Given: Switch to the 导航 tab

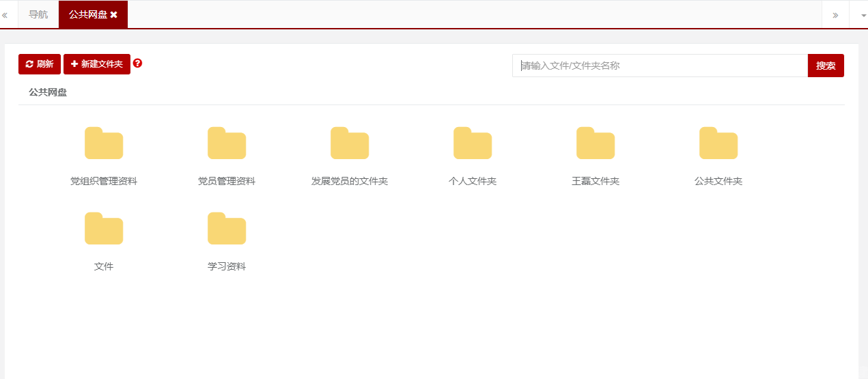Looking at the screenshot, I should (x=38, y=14).
